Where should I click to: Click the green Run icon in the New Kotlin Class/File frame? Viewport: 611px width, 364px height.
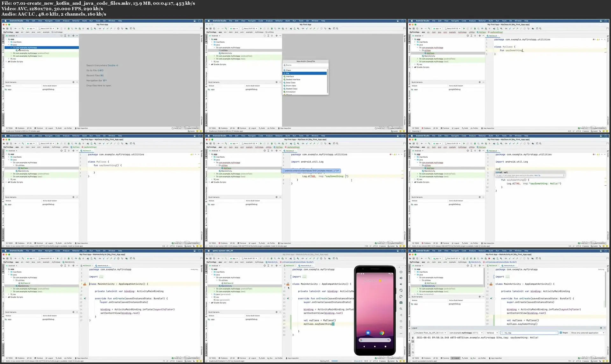tap(261, 29)
